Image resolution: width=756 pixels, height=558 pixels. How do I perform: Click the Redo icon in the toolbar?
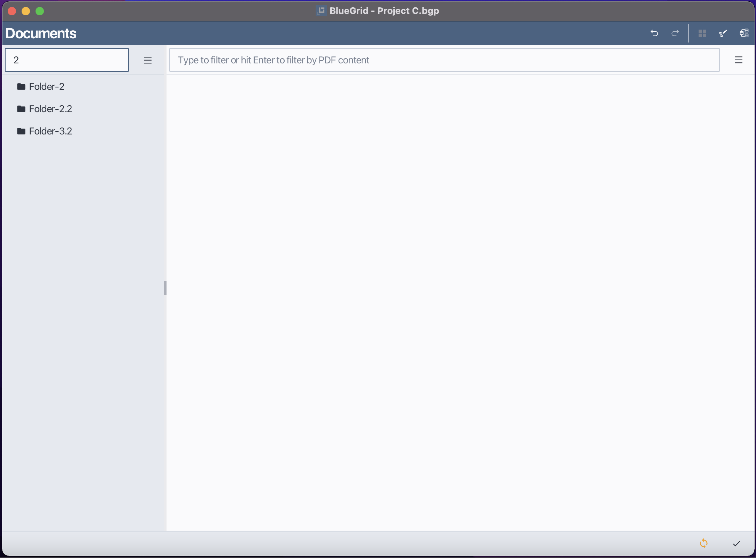tap(675, 33)
